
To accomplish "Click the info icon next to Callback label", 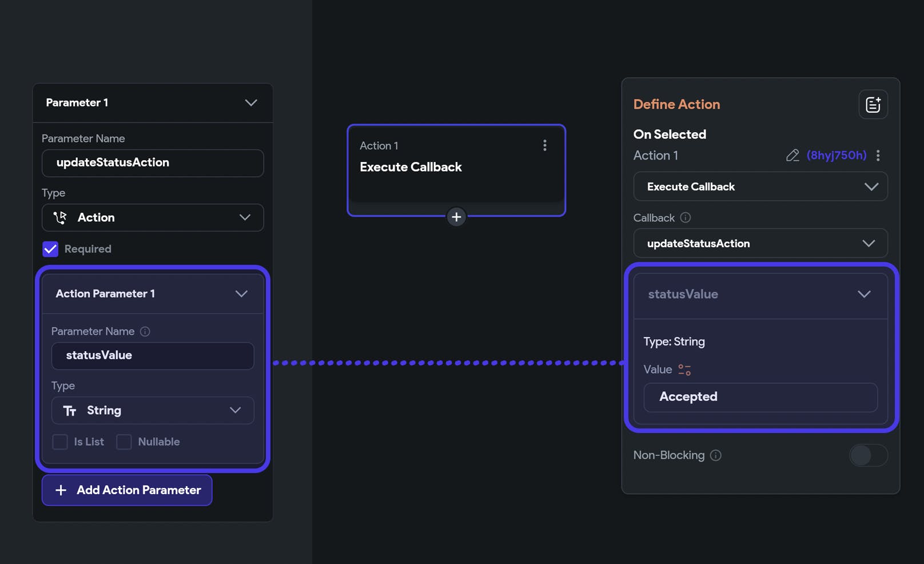I will pyautogui.click(x=686, y=217).
